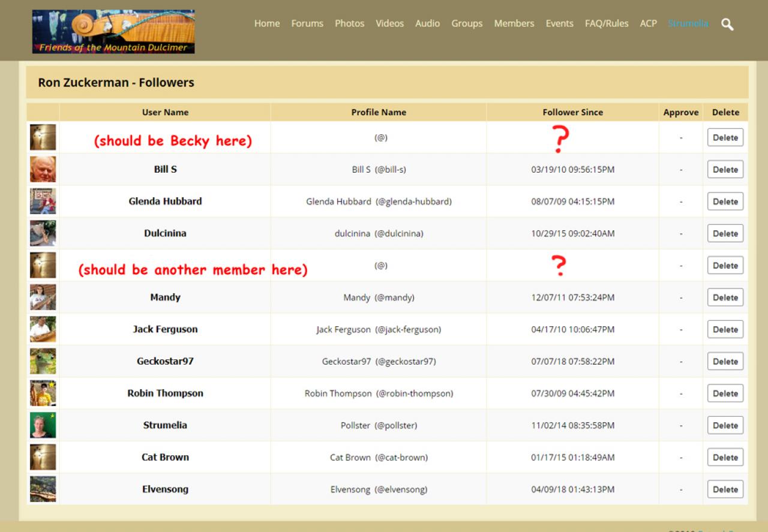Click the User Name column header

[165, 112]
